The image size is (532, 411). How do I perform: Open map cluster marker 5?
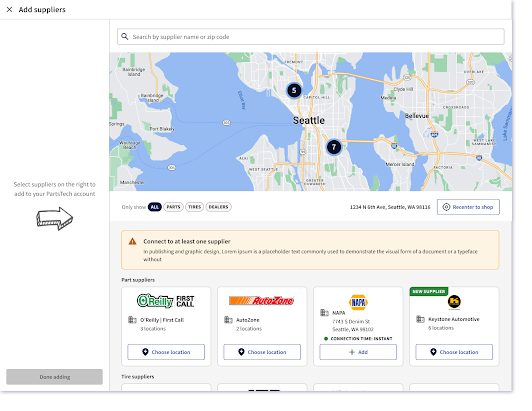294,91
